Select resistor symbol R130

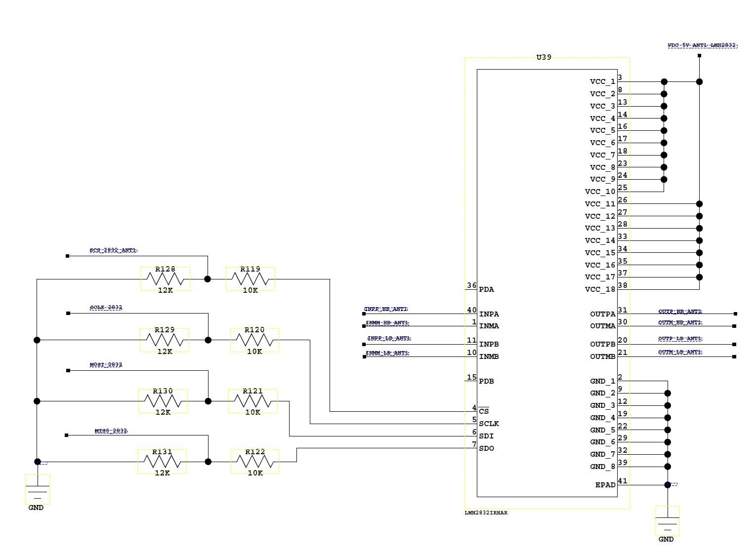(x=163, y=401)
